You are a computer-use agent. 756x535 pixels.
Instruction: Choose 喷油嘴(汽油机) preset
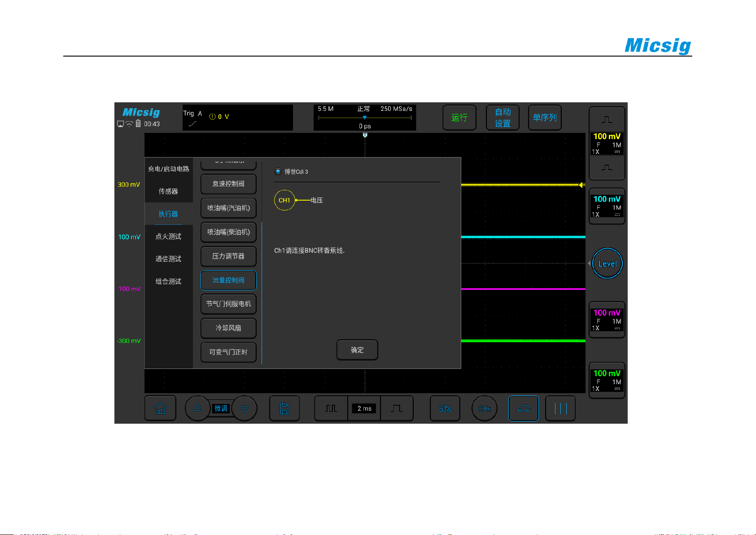[x=228, y=208]
